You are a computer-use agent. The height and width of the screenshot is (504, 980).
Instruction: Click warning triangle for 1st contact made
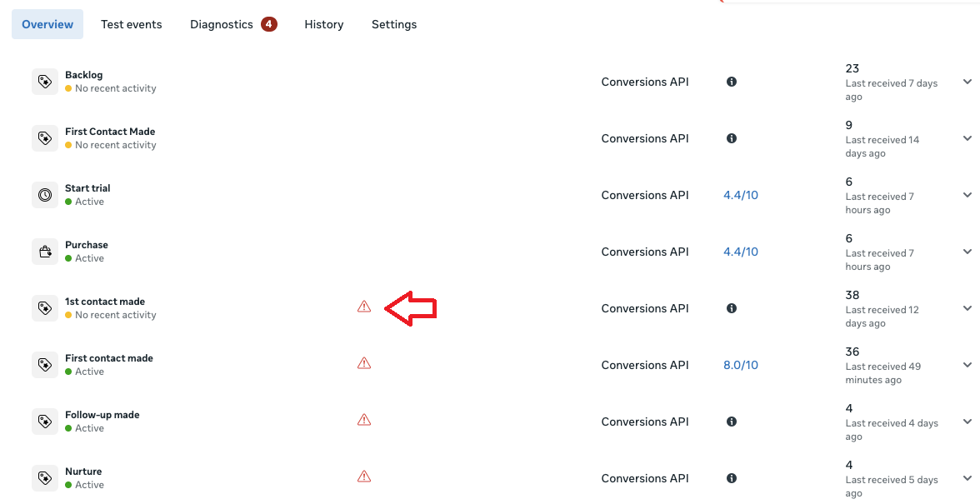[x=363, y=307]
